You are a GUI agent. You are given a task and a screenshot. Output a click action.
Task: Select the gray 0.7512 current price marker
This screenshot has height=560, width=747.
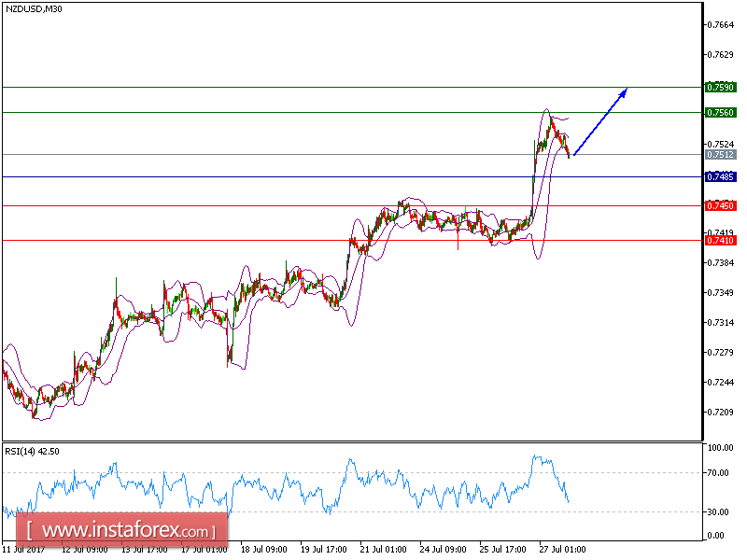click(x=721, y=155)
